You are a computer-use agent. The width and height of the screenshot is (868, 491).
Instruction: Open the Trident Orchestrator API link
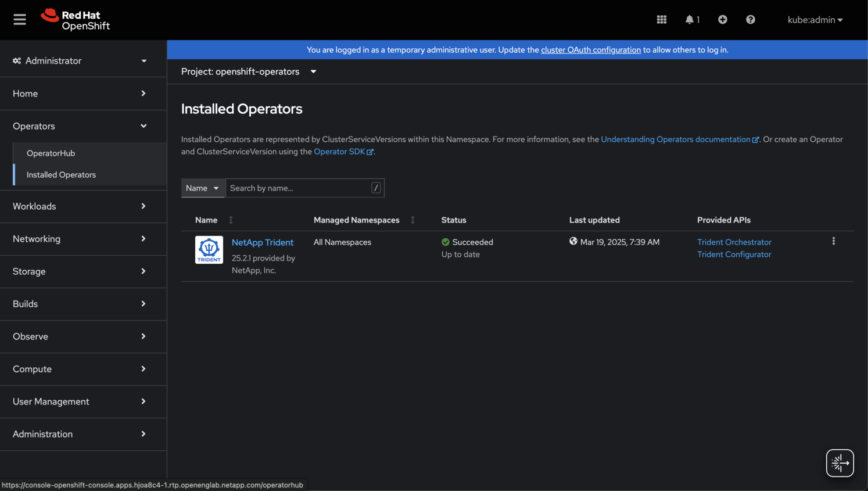(734, 242)
